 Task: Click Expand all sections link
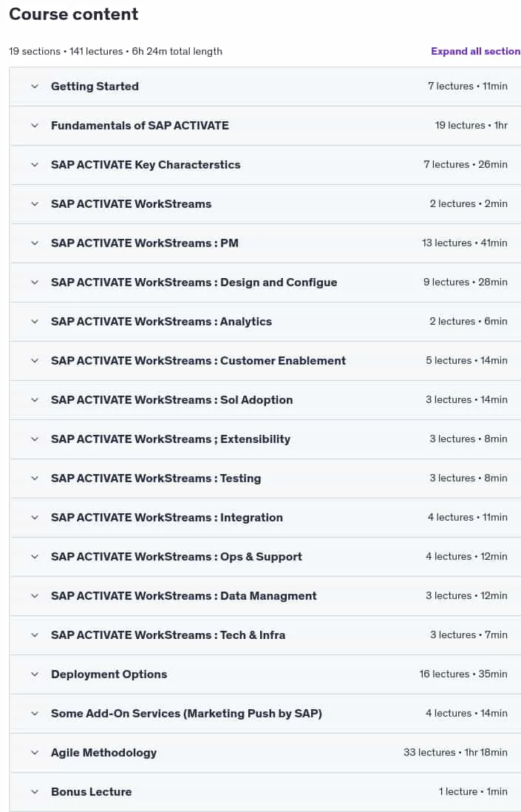click(x=475, y=51)
